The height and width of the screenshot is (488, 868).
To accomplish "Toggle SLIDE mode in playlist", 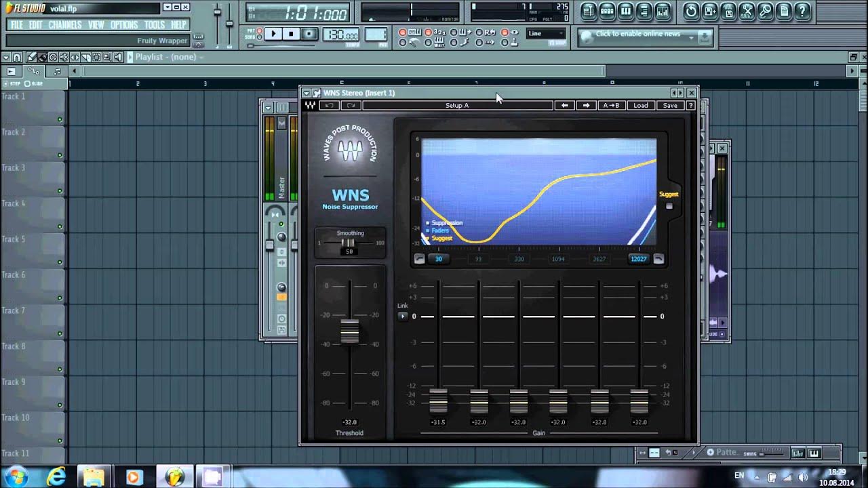I will [x=28, y=83].
